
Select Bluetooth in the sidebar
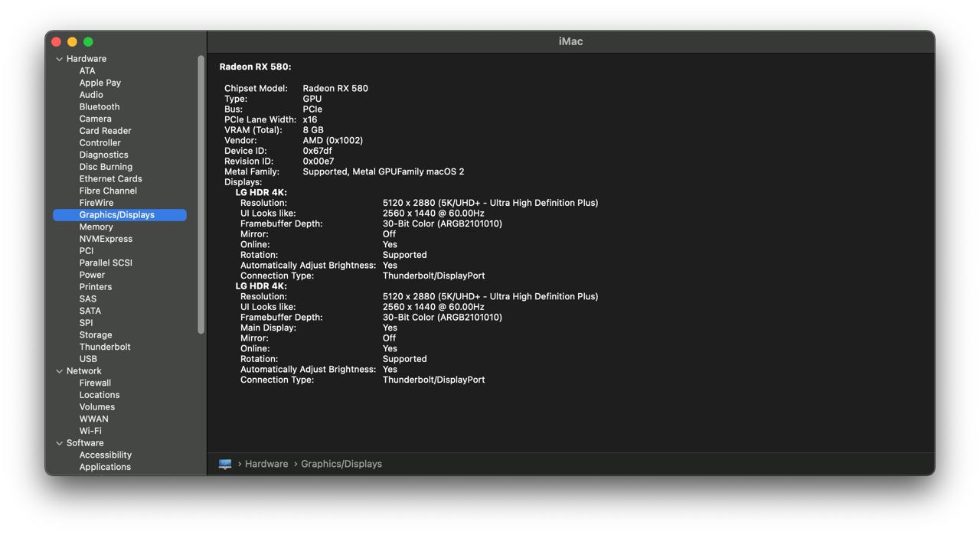coord(100,106)
